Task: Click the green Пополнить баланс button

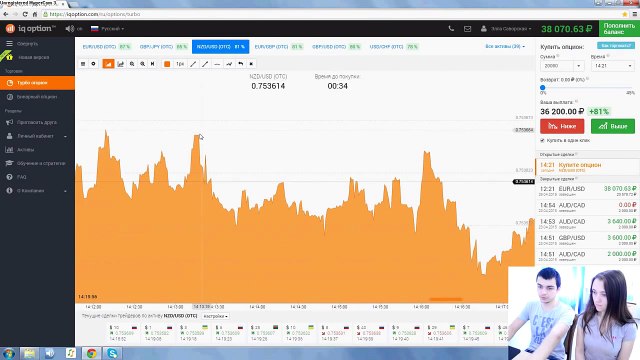Action: tap(619, 29)
